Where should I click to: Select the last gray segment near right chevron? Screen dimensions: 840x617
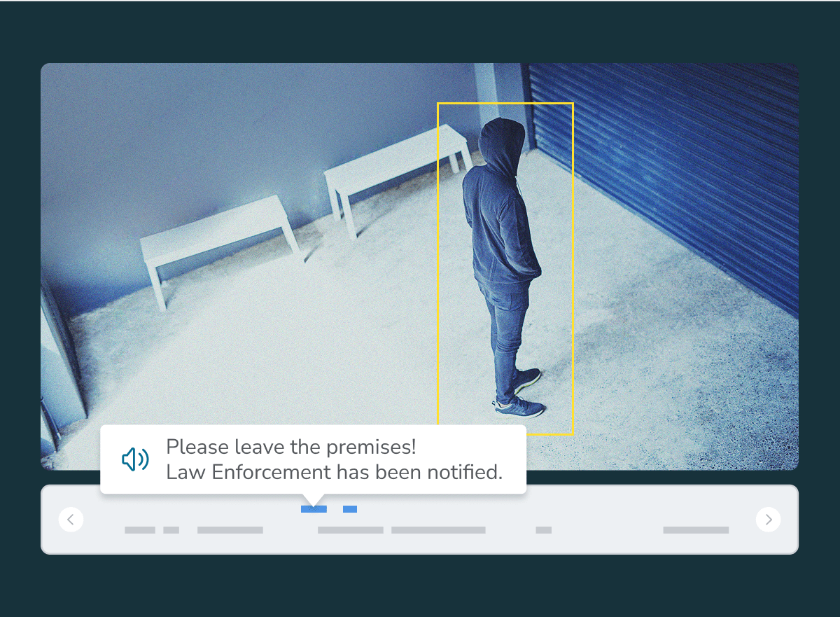(696, 530)
